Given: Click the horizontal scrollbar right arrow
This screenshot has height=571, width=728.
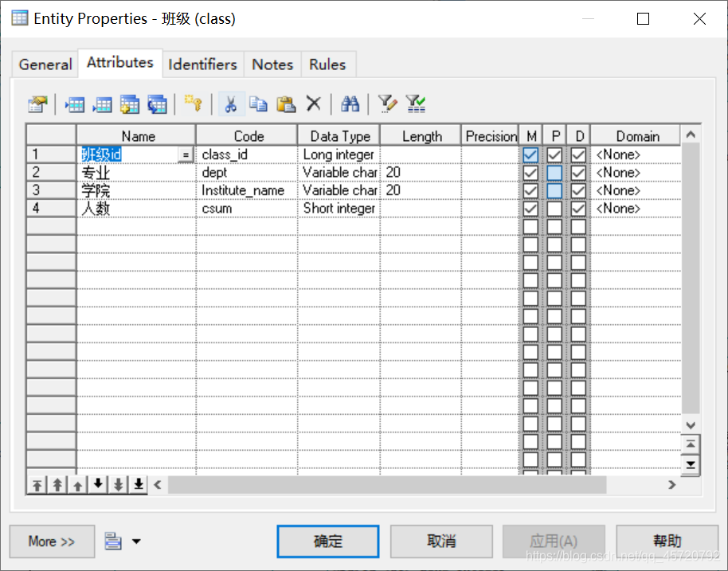Looking at the screenshot, I should (x=671, y=485).
